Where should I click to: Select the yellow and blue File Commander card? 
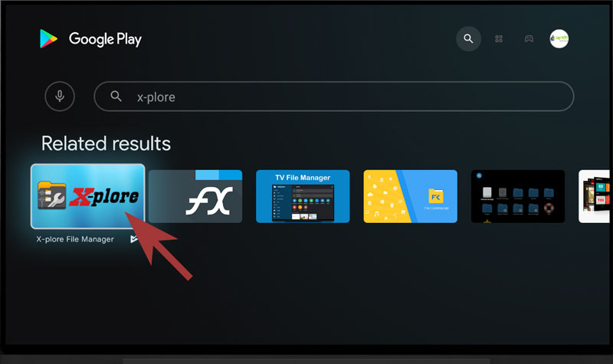[x=411, y=196]
